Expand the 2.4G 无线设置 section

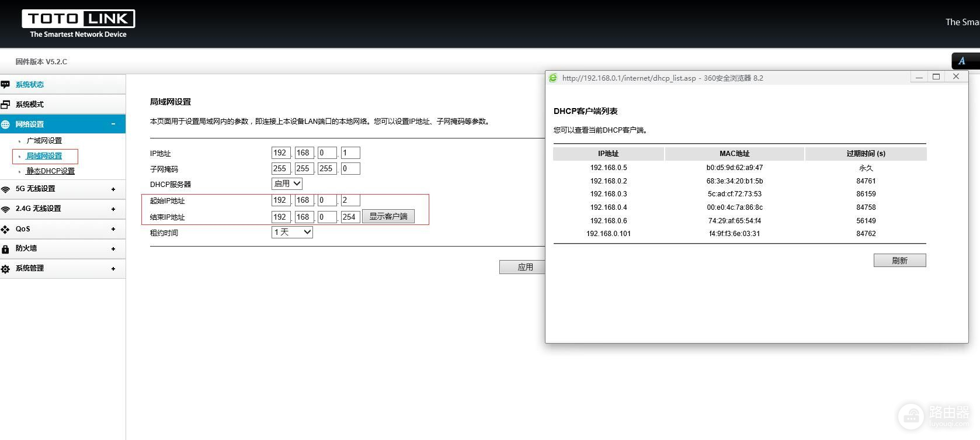113,209
